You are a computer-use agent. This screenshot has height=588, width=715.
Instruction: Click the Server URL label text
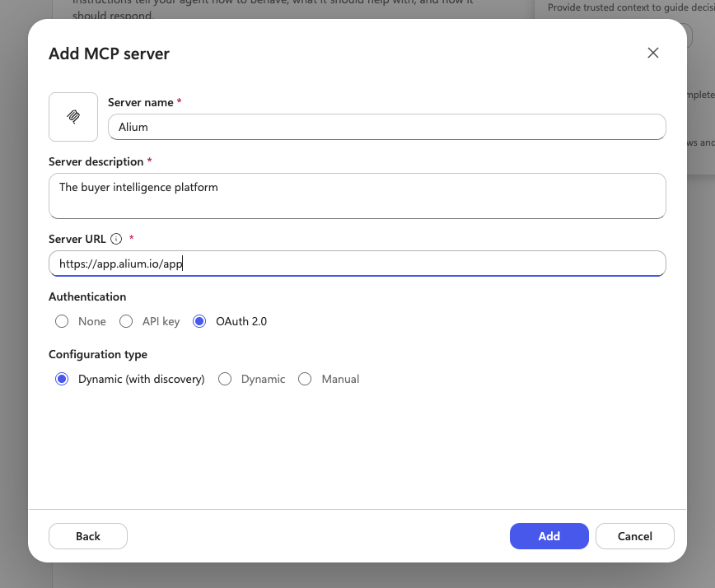[77, 240]
